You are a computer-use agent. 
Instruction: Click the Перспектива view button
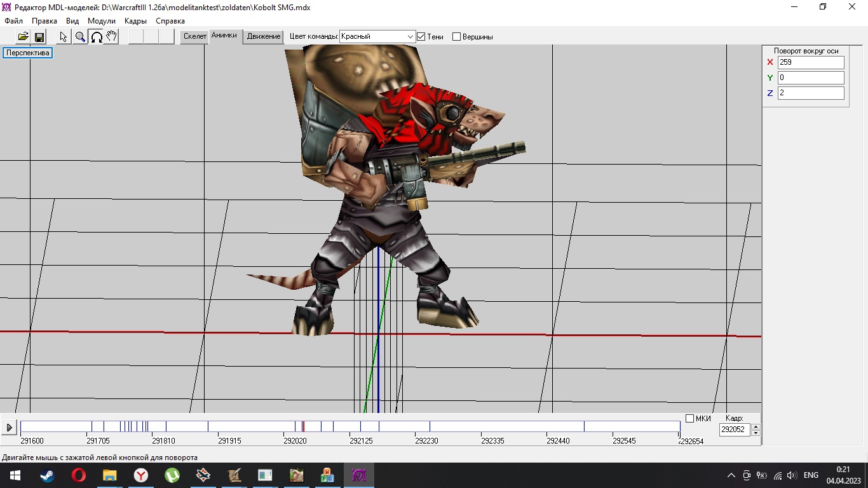(x=28, y=53)
